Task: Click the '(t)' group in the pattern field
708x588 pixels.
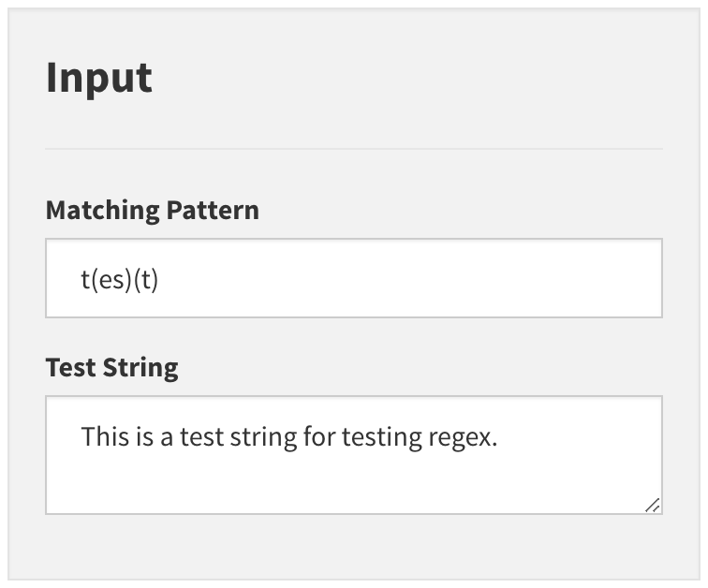Action: [x=146, y=280]
